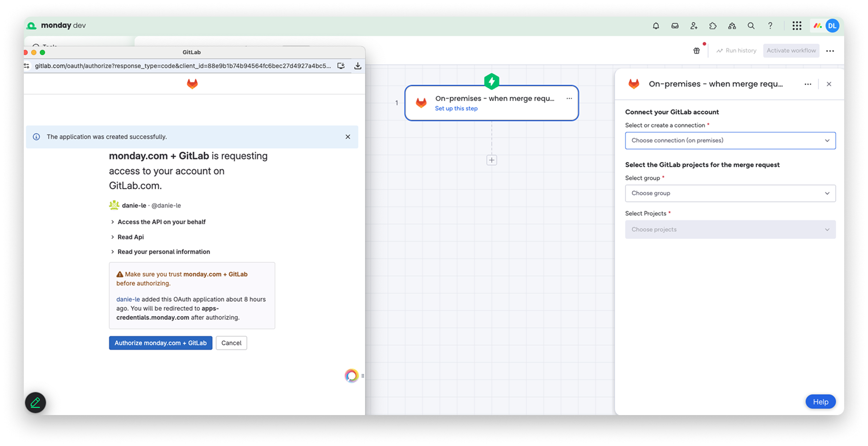Click the green lightning trigger badge
The height and width of the screenshot is (446, 868).
pos(492,81)
